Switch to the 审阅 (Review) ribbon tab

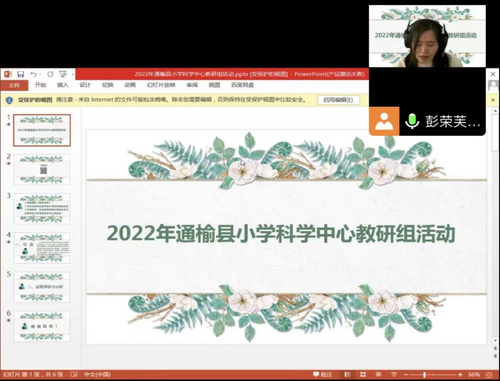[x=192, y=85]
